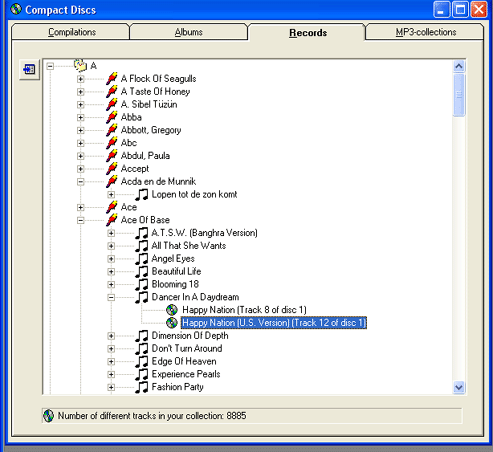The image size is (493, 452).
Task: Expand the Experience Pearls node
Action: pos(111,374)
